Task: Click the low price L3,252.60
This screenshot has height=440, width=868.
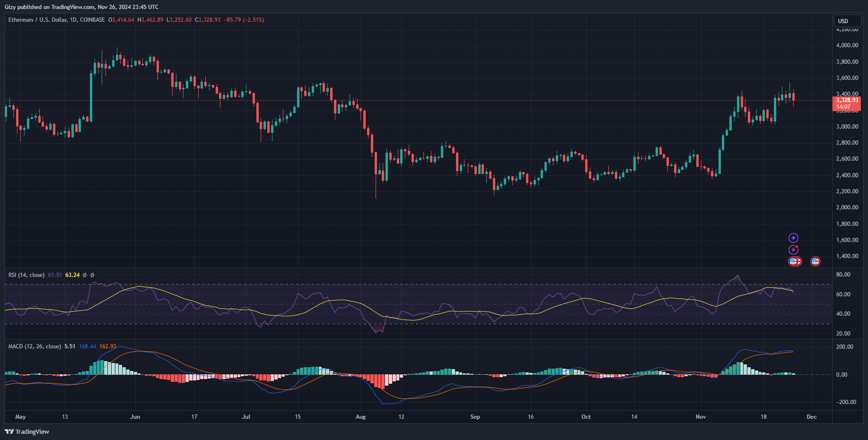Action: pos(179,20)
